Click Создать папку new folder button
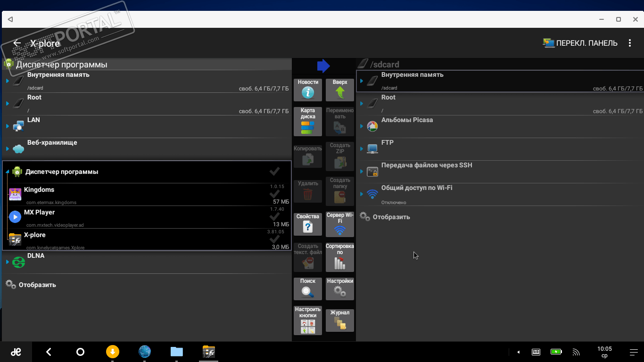The image size is (644, 362). coord(340,191)
